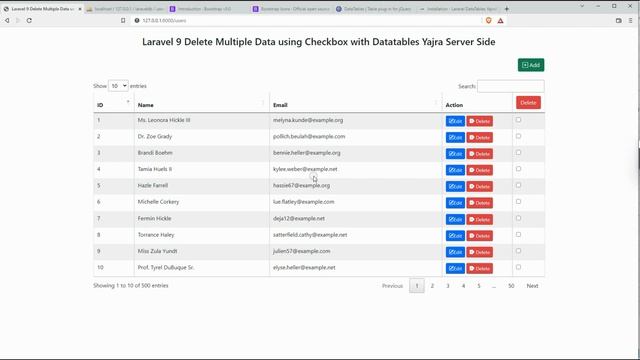This screenshot has height=360, width=640.
Task: Check the checkbox for Prof. Tyrel DuBuque Sr.
Action: [518, 267]
